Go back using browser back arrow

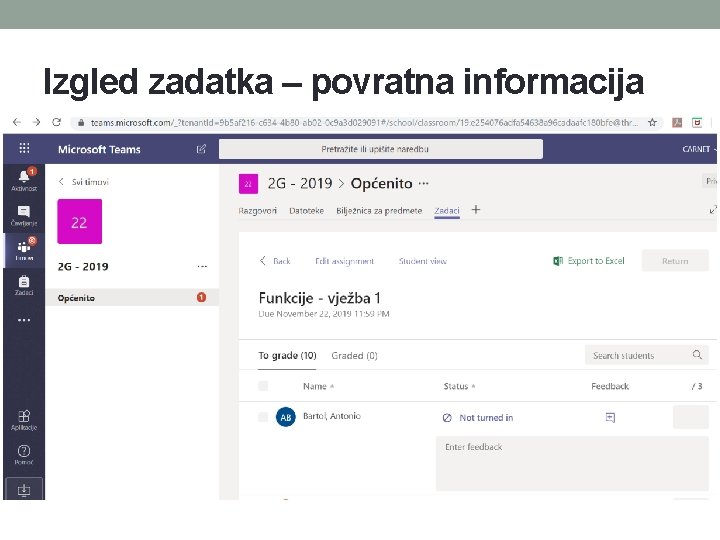[17, 122]
